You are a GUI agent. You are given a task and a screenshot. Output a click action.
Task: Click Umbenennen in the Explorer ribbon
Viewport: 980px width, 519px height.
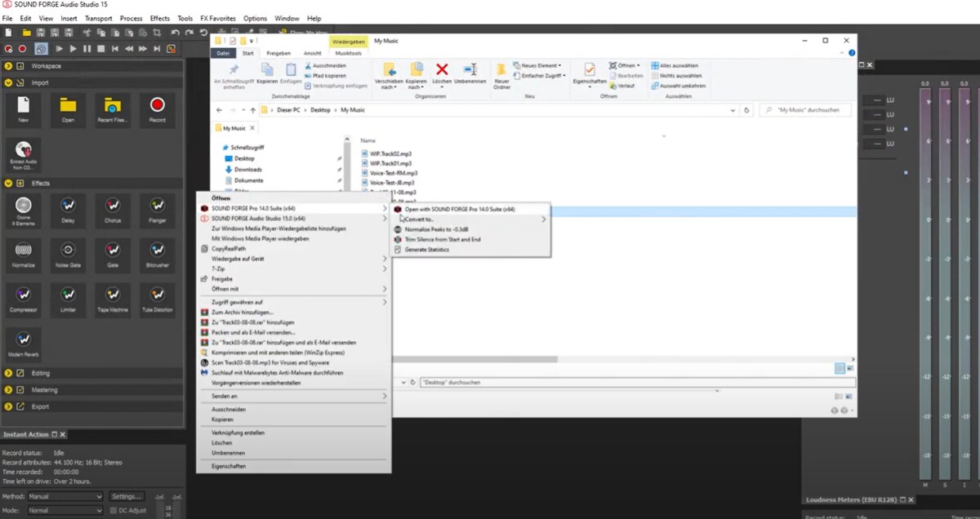point(470,74)
